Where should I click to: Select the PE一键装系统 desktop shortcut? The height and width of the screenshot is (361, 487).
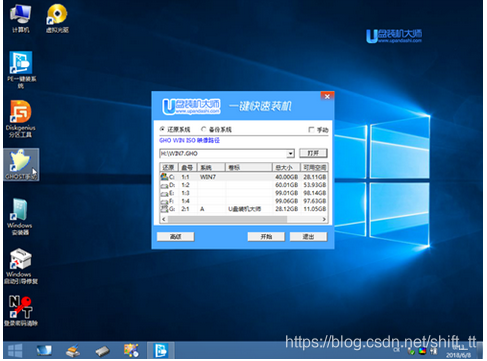tap(21, 69)
